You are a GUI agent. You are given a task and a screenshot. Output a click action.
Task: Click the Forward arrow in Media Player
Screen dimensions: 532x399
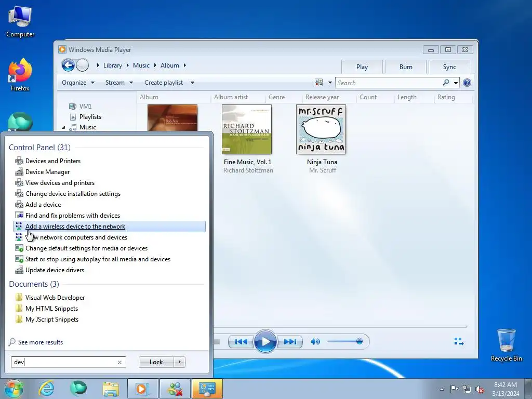tap(83, 65)
